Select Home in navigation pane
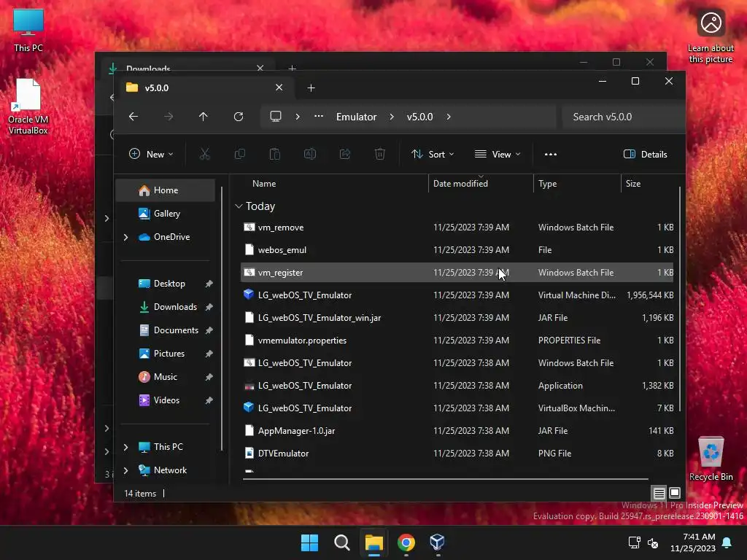The height and width of the screenshot is (560, 747). tap(166, 190)
